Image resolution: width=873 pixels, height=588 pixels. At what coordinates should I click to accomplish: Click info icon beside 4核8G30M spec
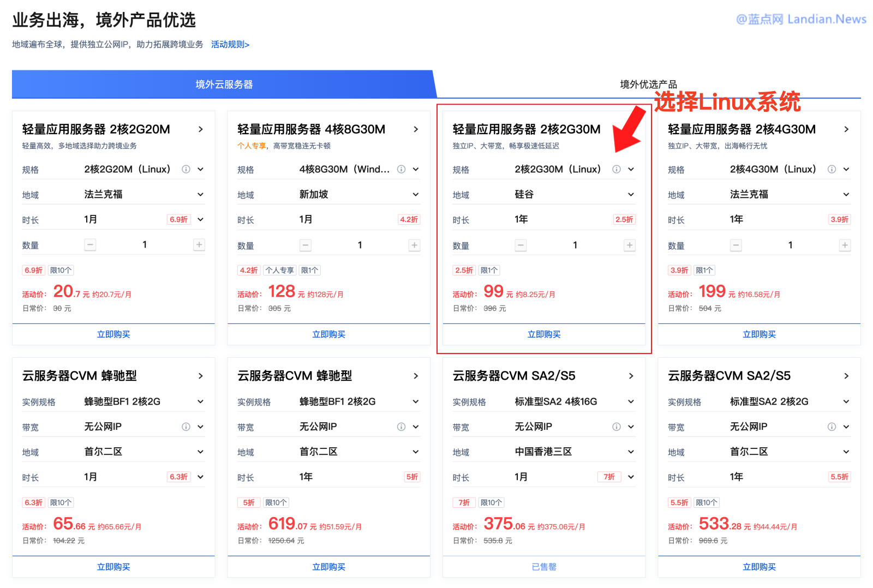[x=401, y=169]
